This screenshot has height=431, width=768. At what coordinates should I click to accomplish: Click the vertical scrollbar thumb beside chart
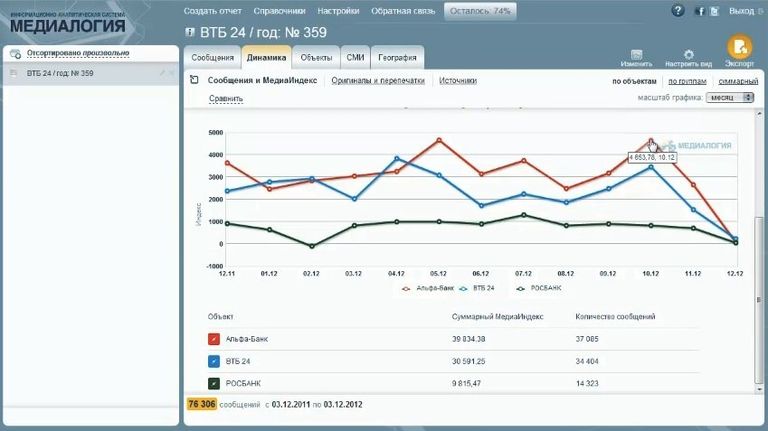759,299
